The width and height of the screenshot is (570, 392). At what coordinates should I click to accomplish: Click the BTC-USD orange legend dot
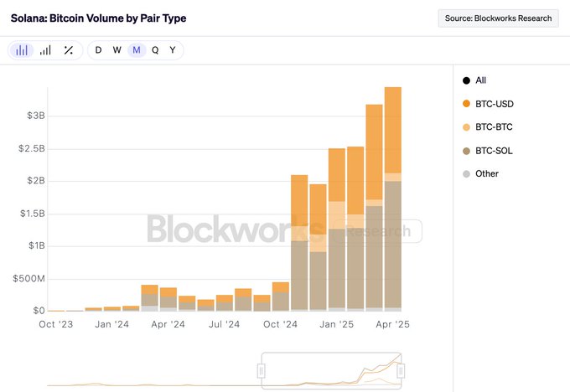point(466,104)
